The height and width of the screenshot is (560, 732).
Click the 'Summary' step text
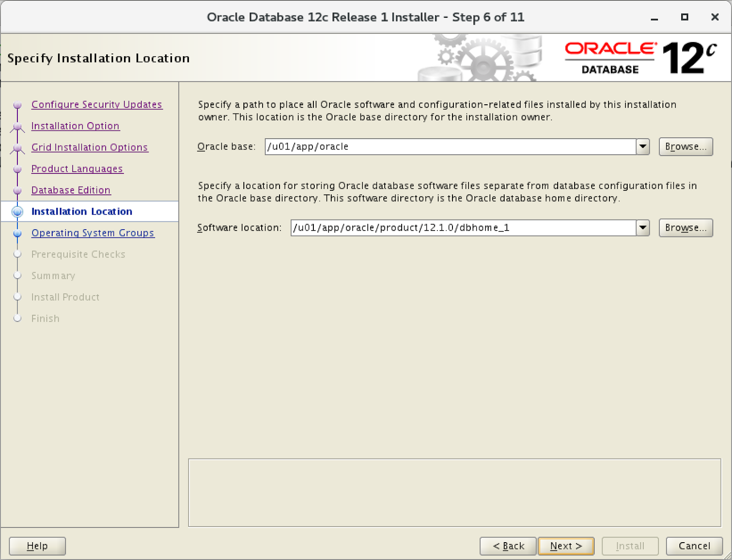[x=53, y=276]
